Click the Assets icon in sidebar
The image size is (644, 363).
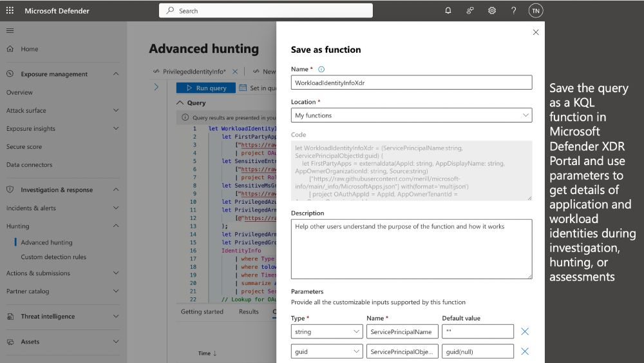pos(10,342)
